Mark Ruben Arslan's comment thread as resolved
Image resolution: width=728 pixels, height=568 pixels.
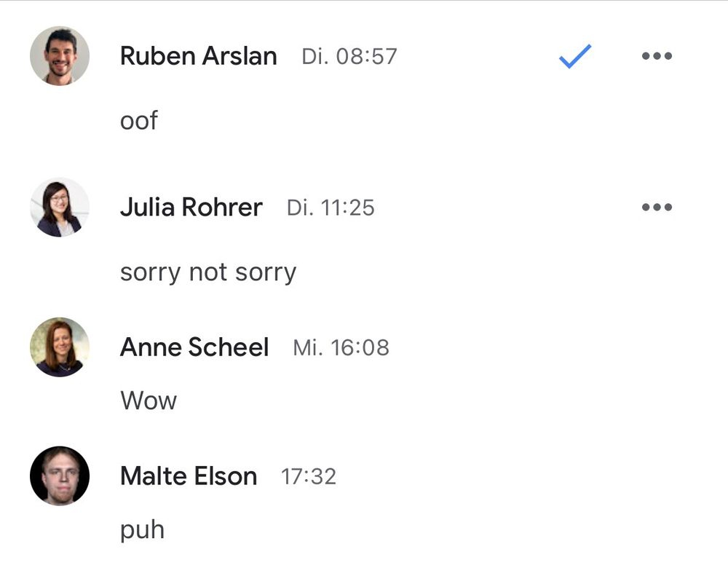point(574,56)
